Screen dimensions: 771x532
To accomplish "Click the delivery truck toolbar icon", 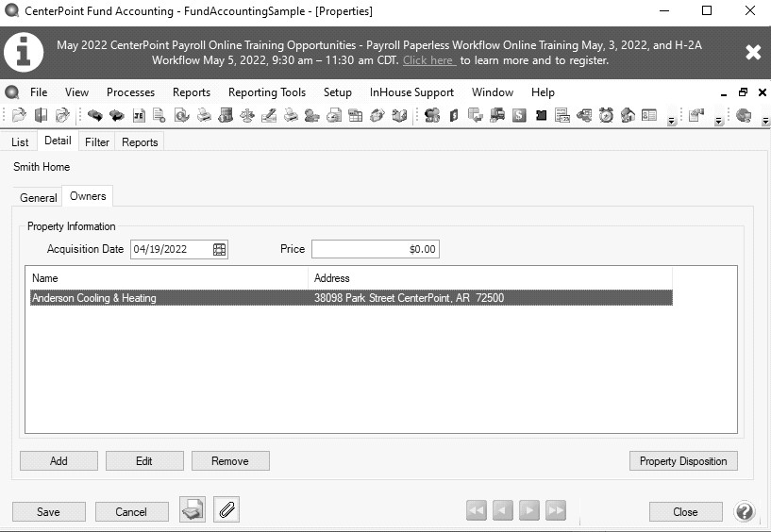I will point(497,115).
